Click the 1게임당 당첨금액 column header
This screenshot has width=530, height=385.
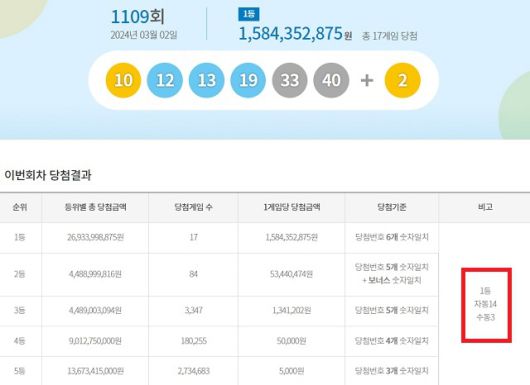292,207
